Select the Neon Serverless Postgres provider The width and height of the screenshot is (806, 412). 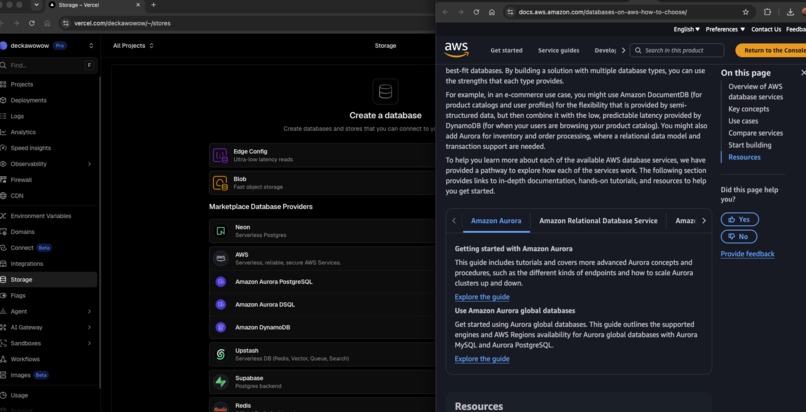pyautogui.click(x=322, y=231)
